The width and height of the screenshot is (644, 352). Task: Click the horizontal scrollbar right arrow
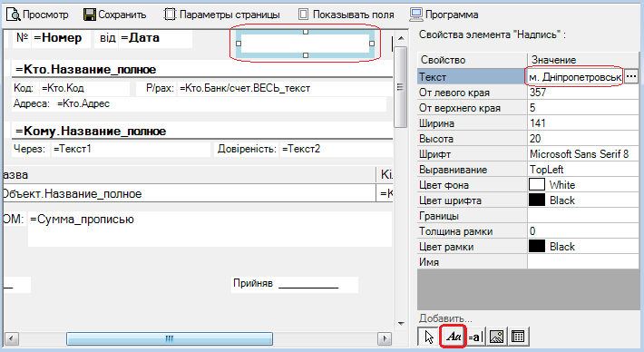coord(385,339)
